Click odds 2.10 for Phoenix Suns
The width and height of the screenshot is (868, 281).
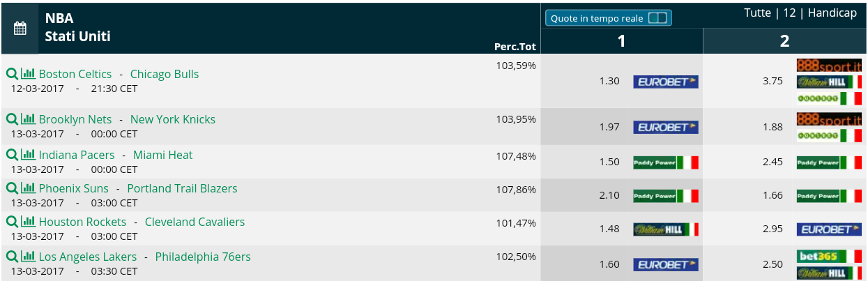pos(609,195)
